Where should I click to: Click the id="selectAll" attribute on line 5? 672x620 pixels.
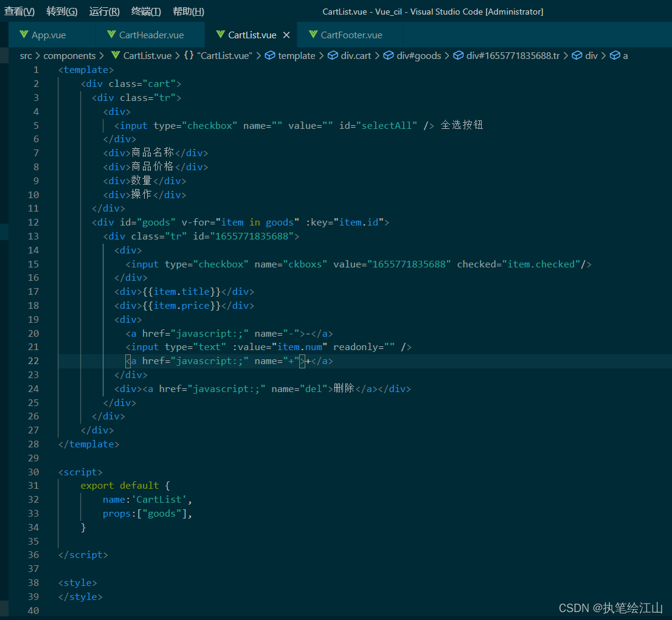pyautogui.click(x=378, y=126)
